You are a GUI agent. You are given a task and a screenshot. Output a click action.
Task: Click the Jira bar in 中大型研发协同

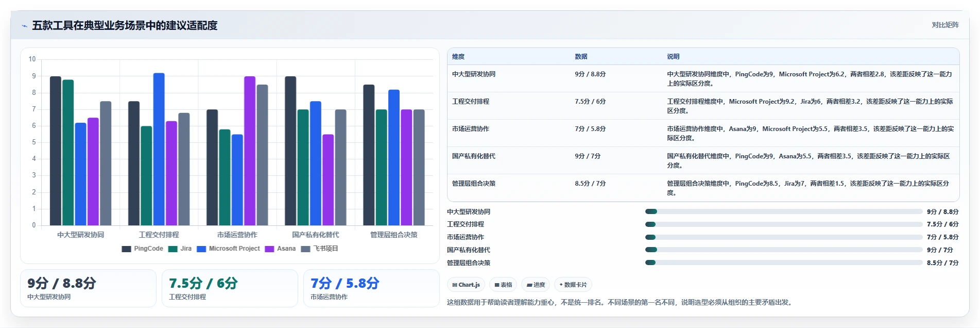pos(68,153)
